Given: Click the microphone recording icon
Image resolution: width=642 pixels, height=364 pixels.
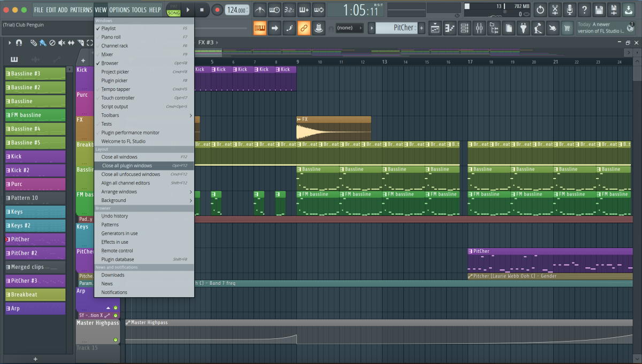Looking at the screenshot, I should tap(570, 10).
